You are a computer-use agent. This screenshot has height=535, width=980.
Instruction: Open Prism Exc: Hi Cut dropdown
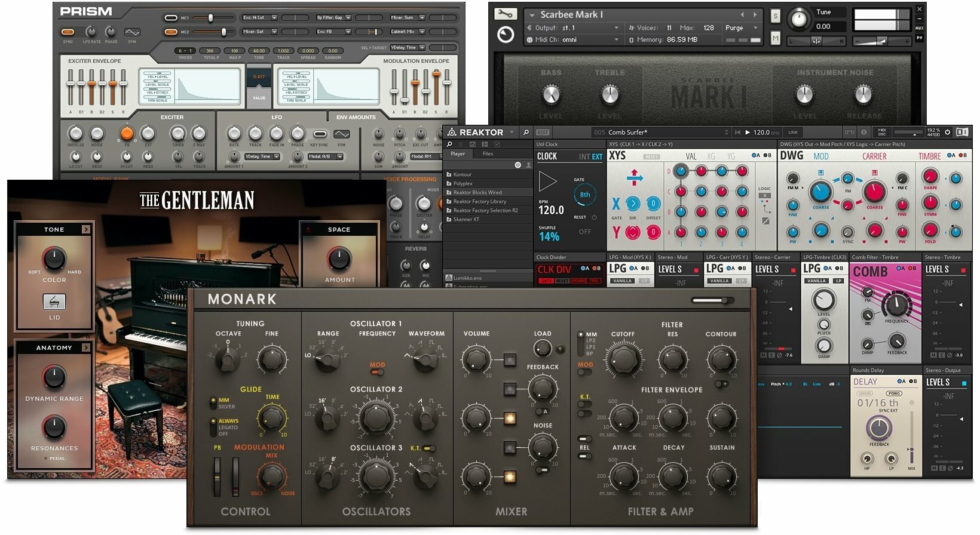(260, 18)
